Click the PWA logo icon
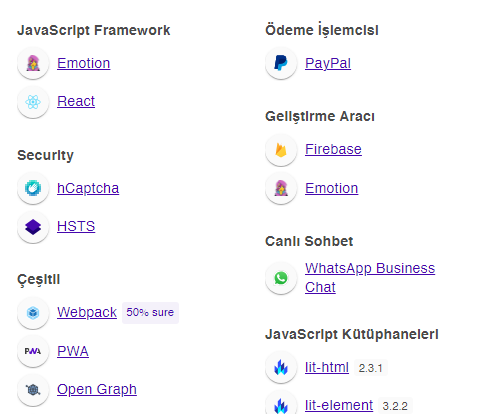The height and width of the screenshot is (414, 487). pyautogui.click(x=33, y=351)
